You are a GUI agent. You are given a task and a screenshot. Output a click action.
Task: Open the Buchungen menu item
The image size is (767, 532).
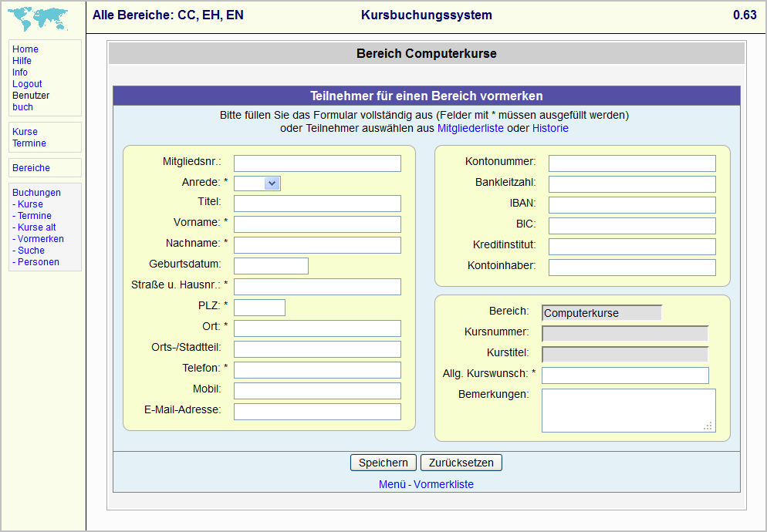[37, 193]
